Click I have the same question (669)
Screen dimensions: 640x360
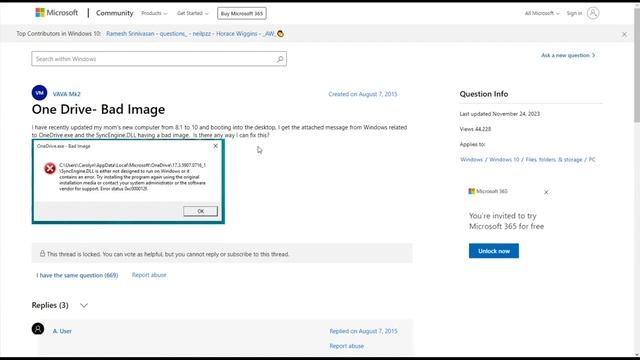point(77,275)
